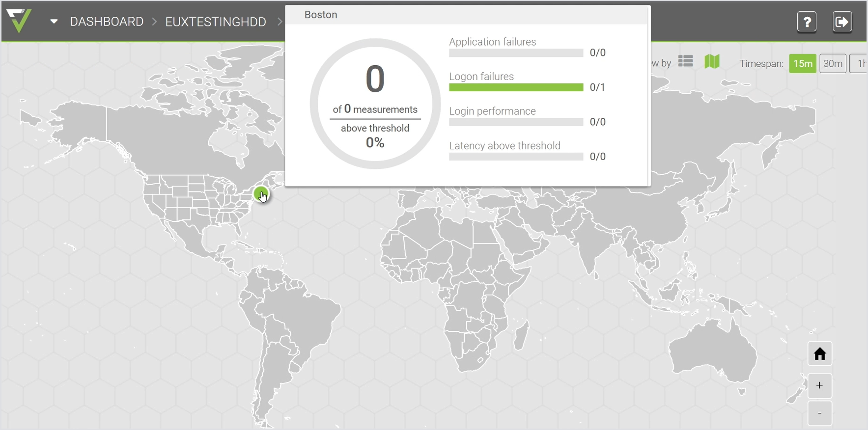The width and height of the screenshot is (868, 430).
Task: Select the 15m timespan
Action: 802,63
